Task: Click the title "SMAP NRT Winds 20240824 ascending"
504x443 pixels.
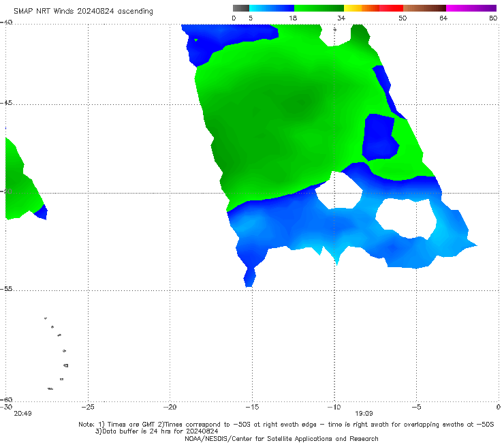Action: (83, 12)
